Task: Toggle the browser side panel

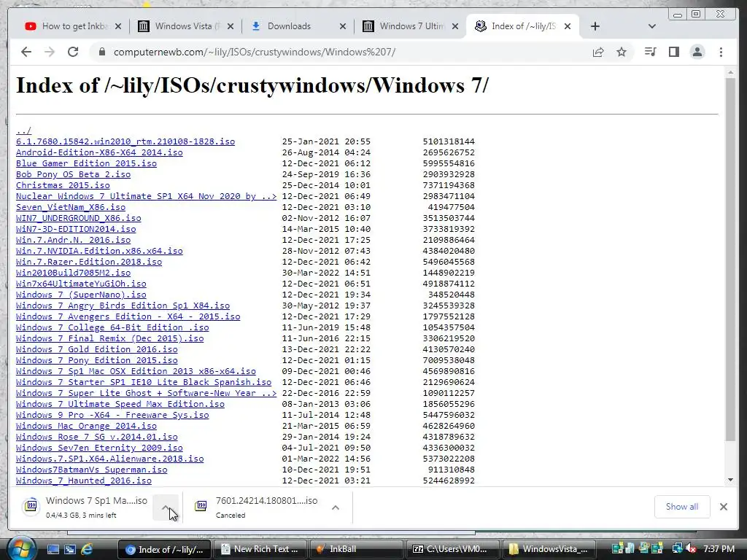Action: pos(673,52)
